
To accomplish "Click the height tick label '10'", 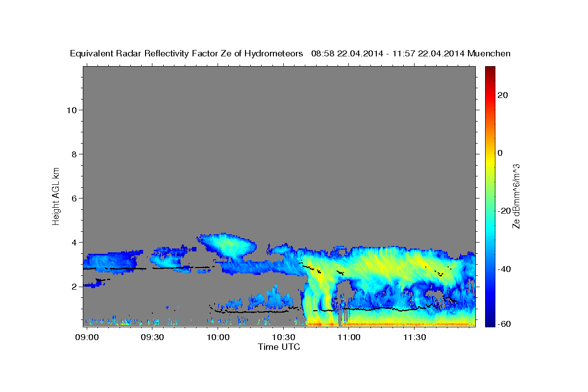I will [x=72, y=110].
